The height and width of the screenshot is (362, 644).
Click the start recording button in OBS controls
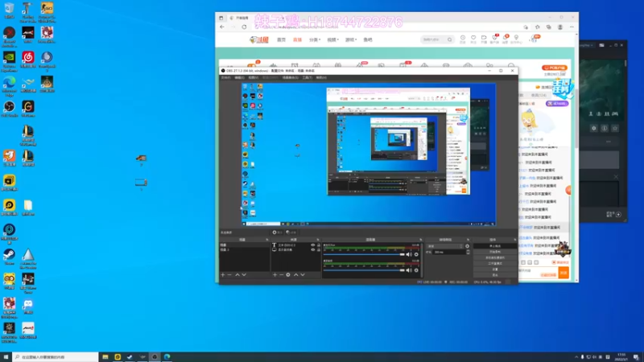click(x=495, y=252)
